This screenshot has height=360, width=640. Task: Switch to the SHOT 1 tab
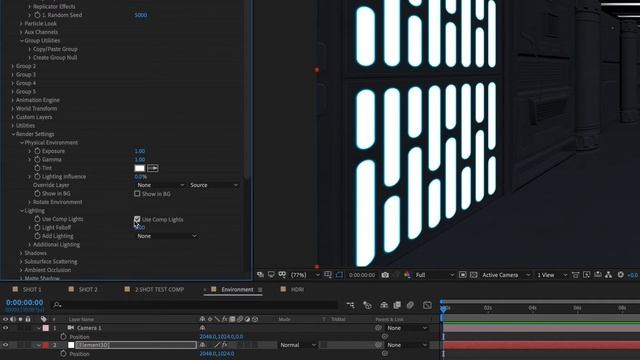tap(32, 289)
